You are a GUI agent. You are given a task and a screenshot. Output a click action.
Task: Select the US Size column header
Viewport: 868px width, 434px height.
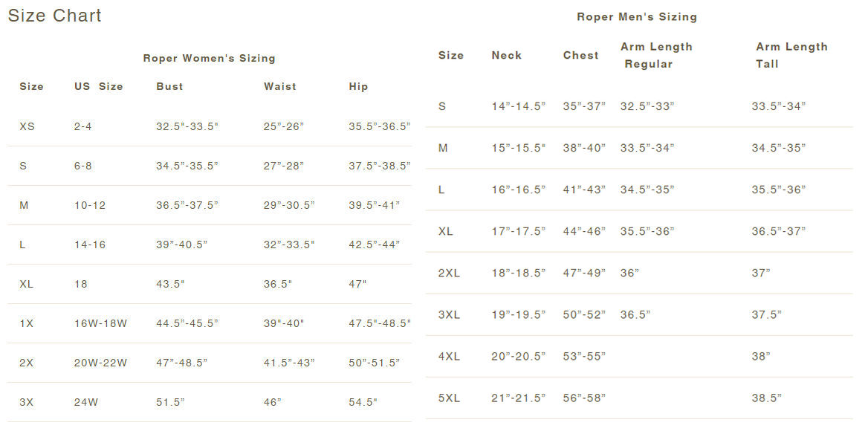pos(98,86)
